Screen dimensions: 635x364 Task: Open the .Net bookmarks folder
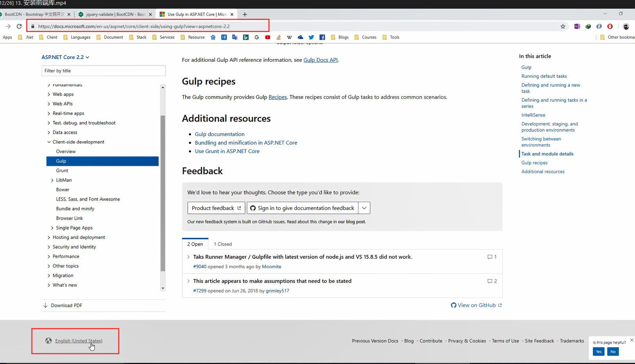coord(26,37)
